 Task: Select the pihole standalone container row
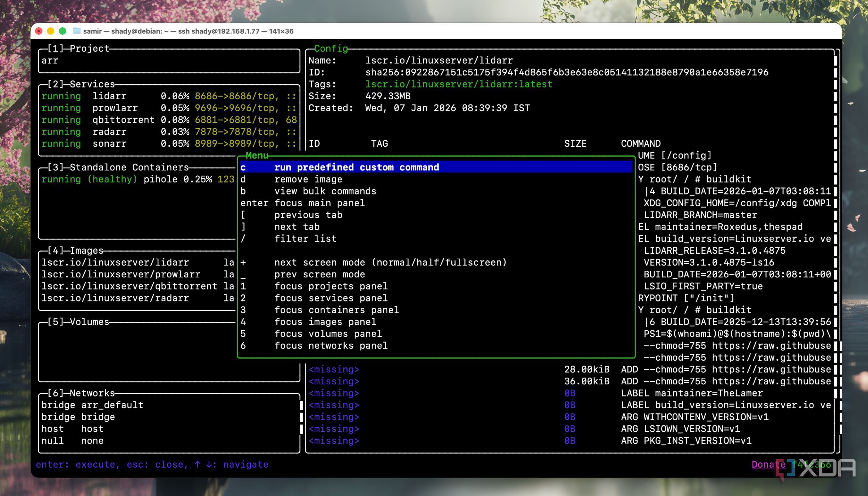coord(138,179)
